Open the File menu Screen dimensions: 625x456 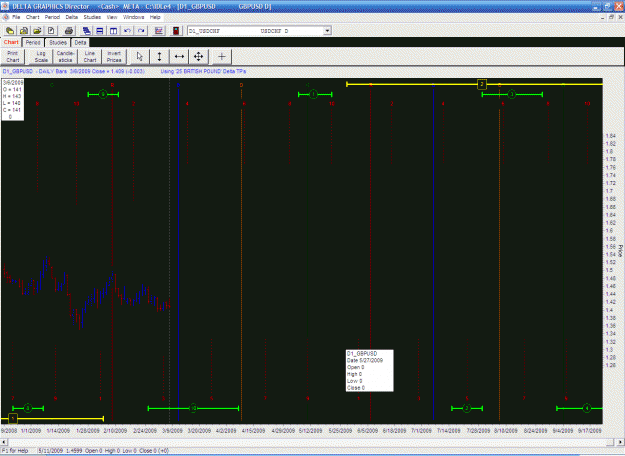click(16, 17)
